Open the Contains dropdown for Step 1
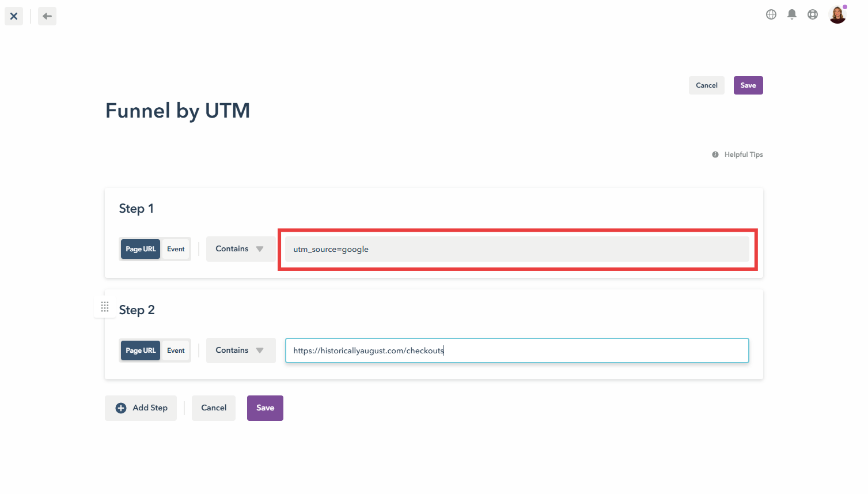868x494 pixels. click(240, 248)
